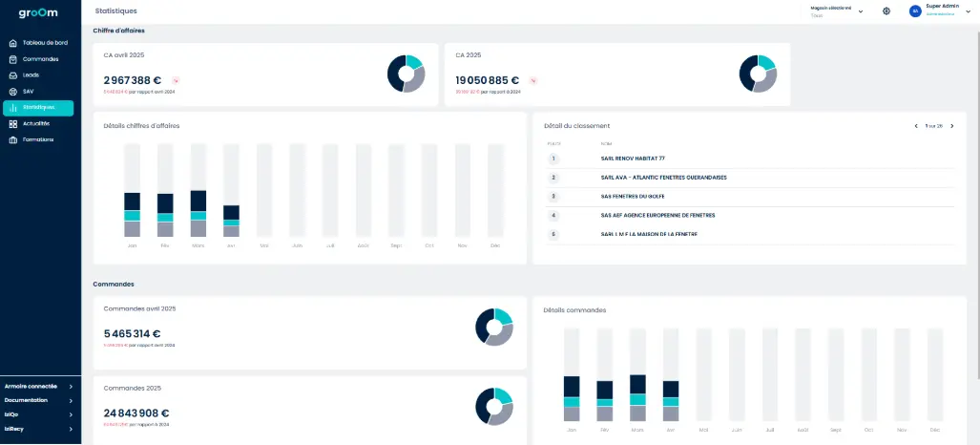Open settings via the gear icon
The image size is (980, 445).
(886, 11)
